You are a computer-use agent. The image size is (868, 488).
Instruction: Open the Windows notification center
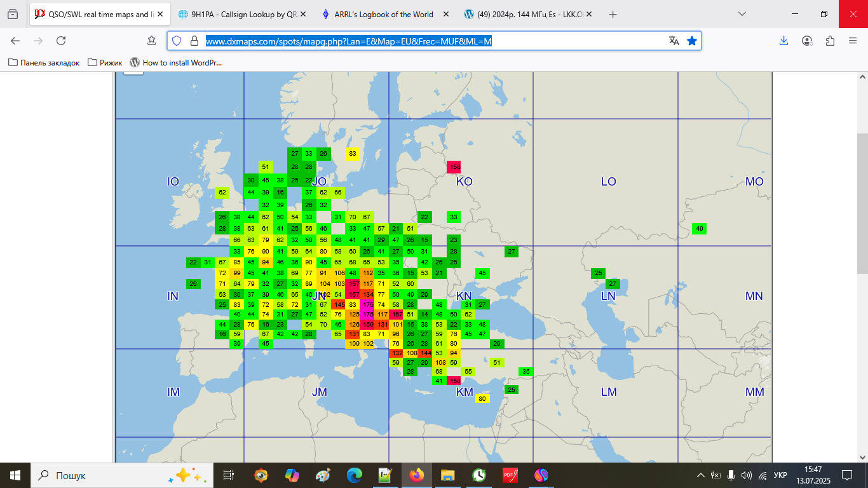click(x=847, y=475)
